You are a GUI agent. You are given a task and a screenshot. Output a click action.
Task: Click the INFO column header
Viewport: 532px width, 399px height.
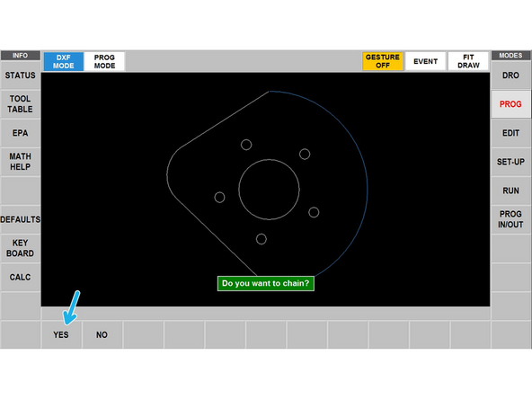tap(21, 56)
